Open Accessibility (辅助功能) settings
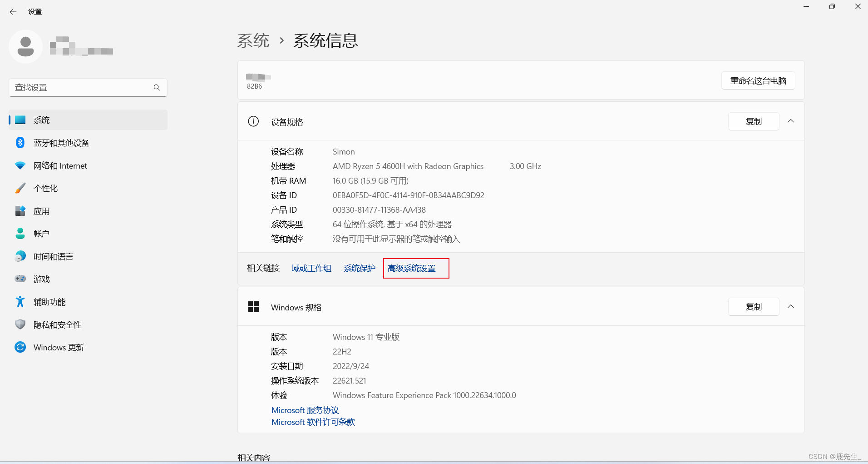This screenshot has width=868, height=464. [x=49, y=302]
